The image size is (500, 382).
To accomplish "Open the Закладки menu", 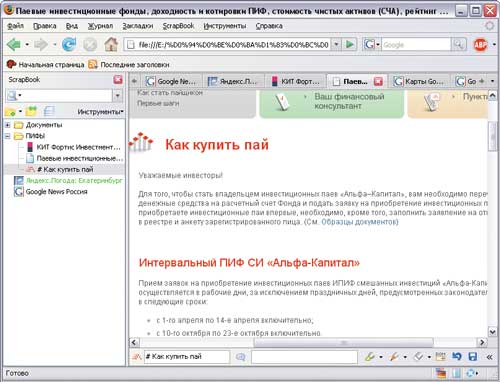I will pyautogui.click(x=138, y=26).
